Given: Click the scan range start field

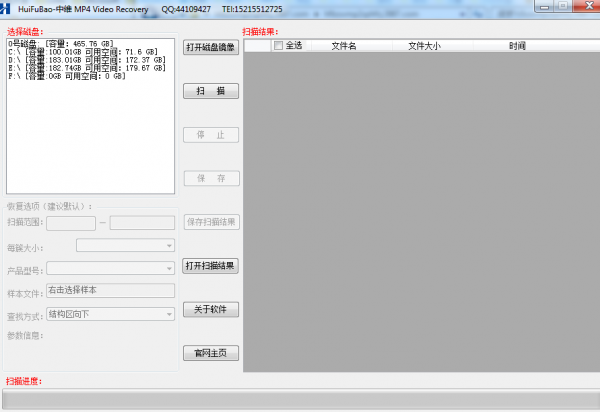Looking at the screenshot, I should tap(71, 223).
